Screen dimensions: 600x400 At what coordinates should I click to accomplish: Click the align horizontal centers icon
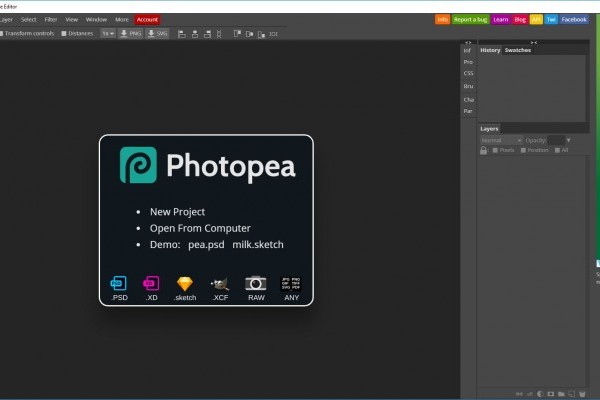point(195,34)
